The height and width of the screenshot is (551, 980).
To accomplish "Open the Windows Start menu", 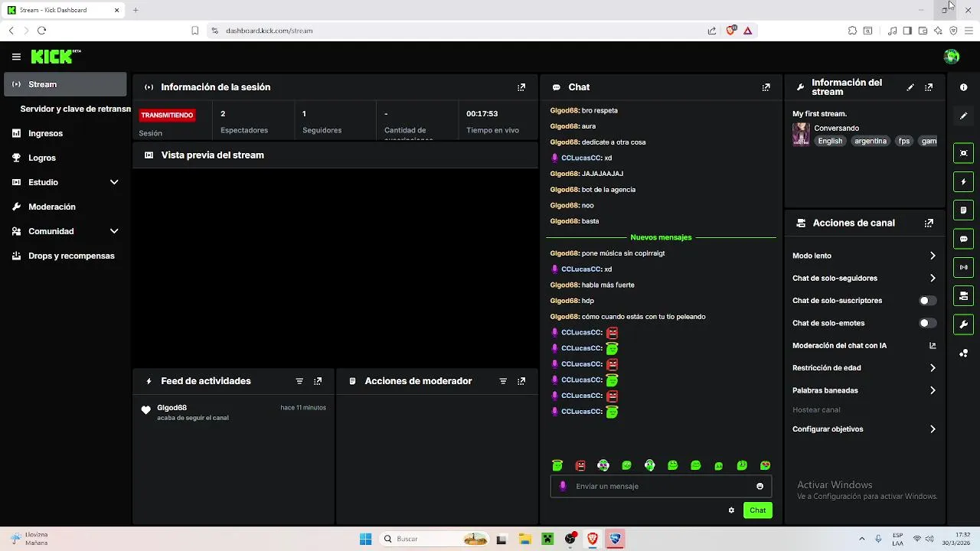I will coord(365,539).
